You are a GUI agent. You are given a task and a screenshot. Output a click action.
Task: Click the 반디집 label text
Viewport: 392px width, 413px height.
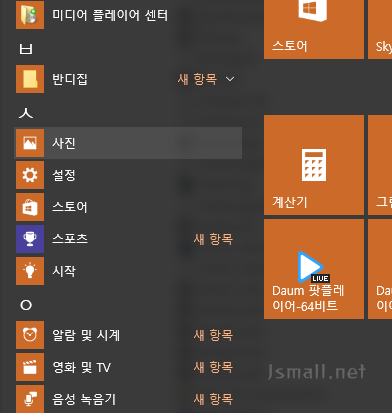70,79
